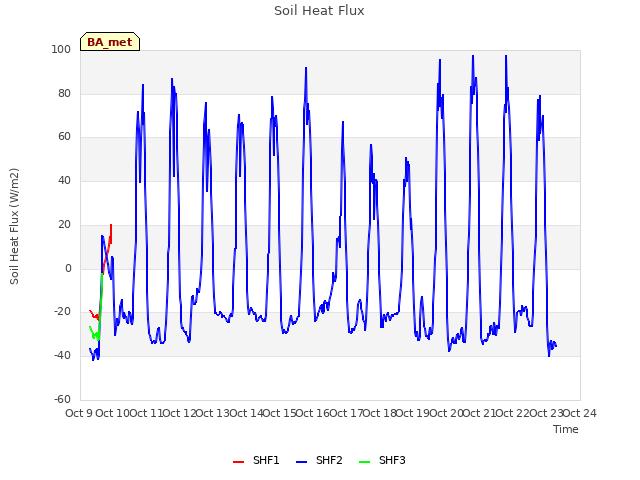Click the y-axis tick label 100
Image resolution: width=640 pixels, height=480 pixels.
(x=61, y=49)
